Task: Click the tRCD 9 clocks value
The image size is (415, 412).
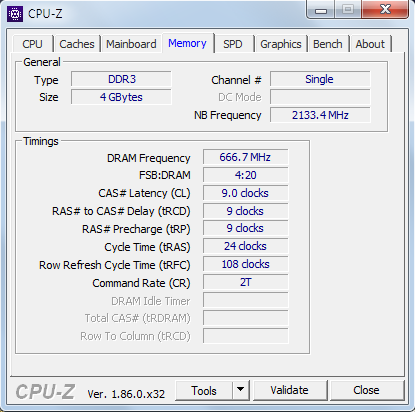Action: [x=245, y=211]
